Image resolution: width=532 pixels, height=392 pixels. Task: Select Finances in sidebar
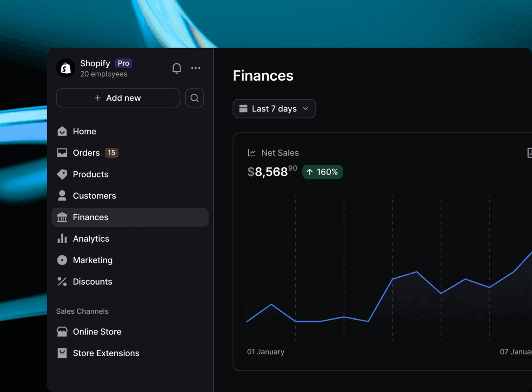[x=130, y=217]
